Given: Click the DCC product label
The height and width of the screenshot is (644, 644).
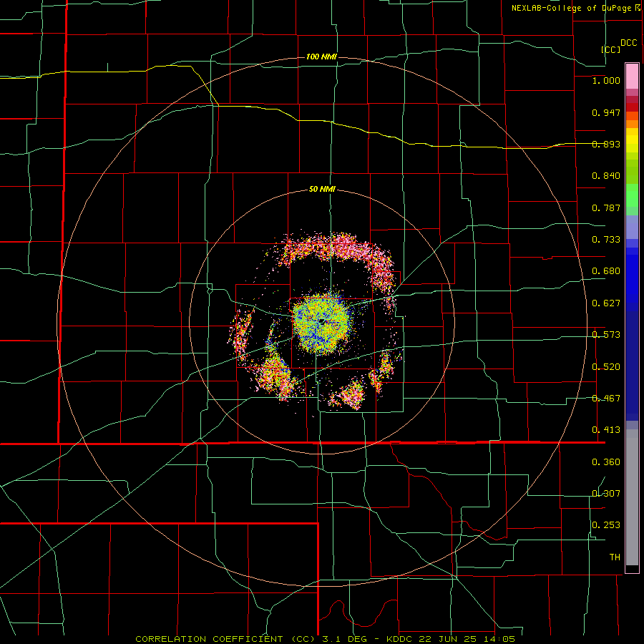Looking at the screenshot, I should click(x=628, y=43).
